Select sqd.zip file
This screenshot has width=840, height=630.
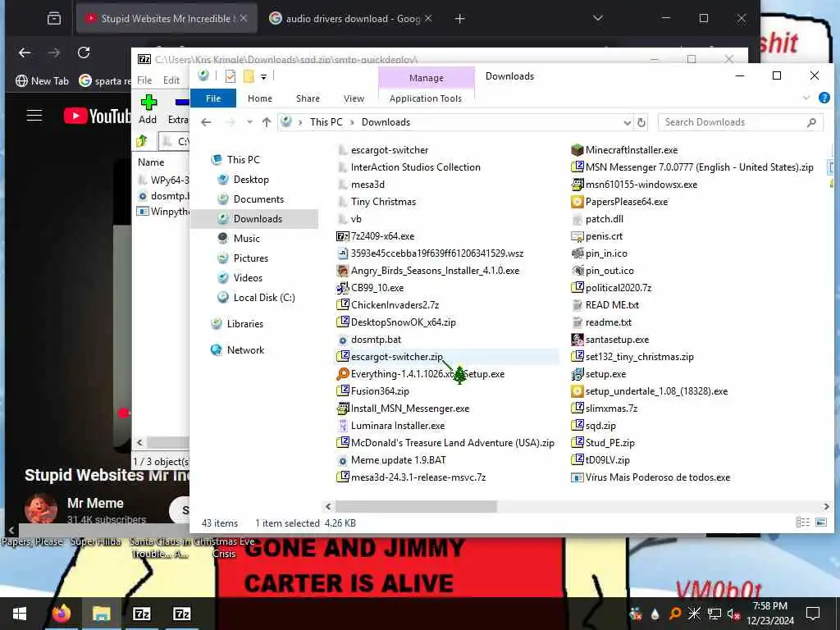tap(594, 426)
